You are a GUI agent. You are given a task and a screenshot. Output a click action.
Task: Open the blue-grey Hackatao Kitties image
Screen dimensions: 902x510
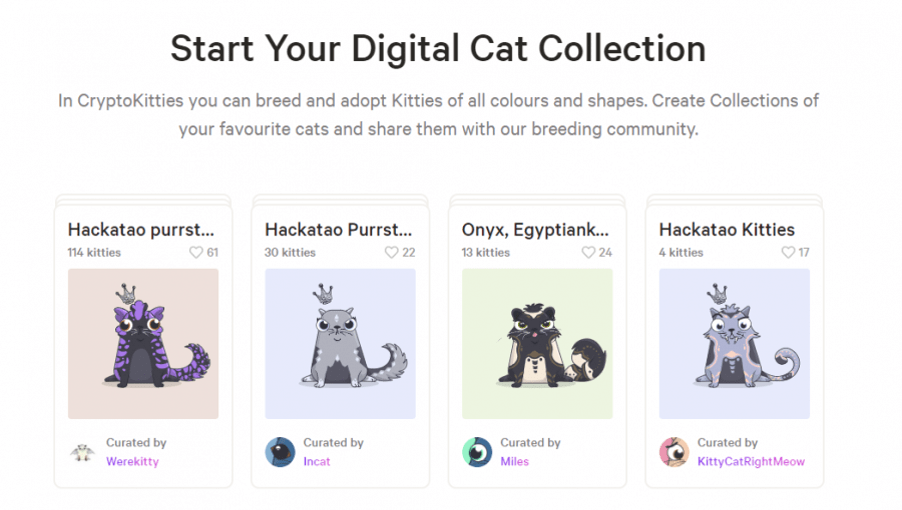pyautogui.click(x=735, y=344)
